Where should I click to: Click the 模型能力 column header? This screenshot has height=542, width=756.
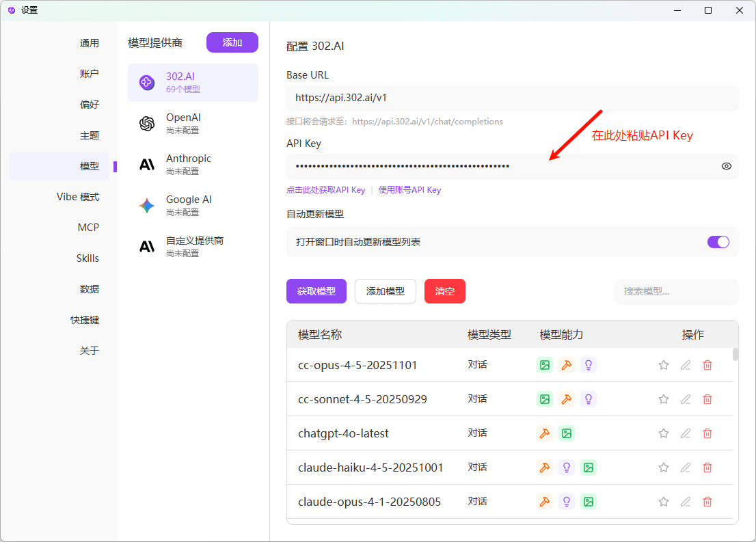click(561, 335)
